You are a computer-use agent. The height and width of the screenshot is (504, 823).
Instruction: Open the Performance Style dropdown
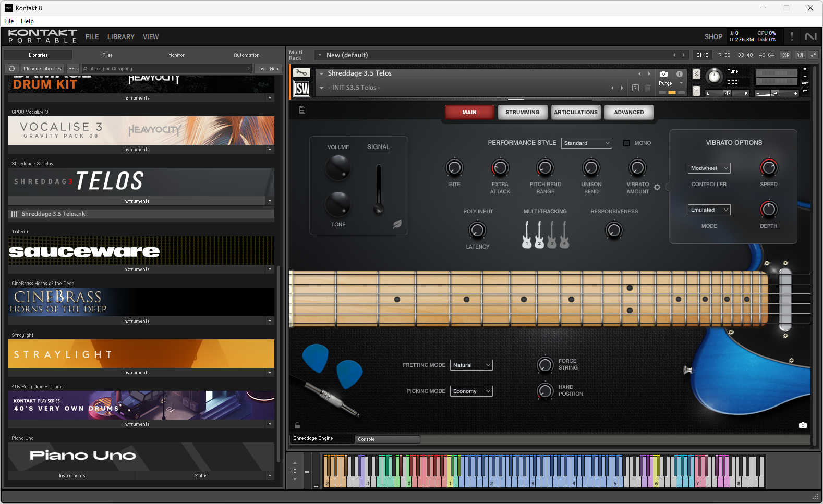tap(587, 143)
